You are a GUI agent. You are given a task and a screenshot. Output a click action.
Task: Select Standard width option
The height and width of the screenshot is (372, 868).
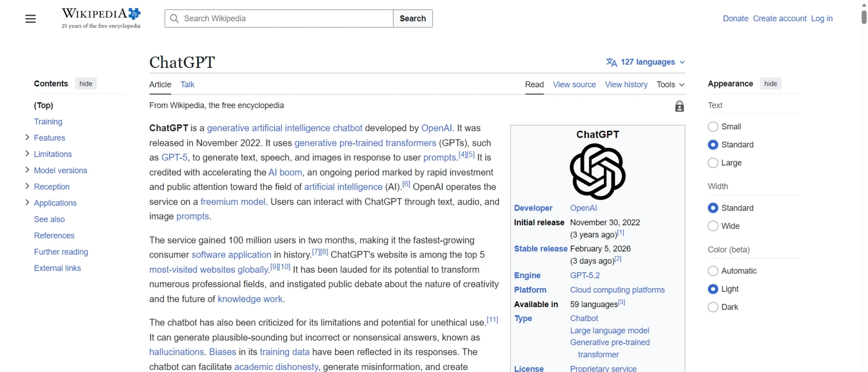pyautogui.click(x=713, y=208)
